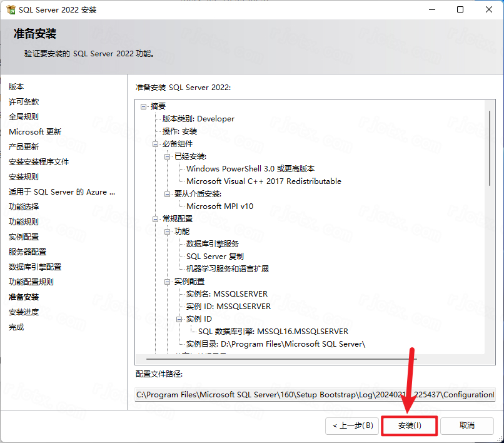504x443 pixels.
Task: Select Microsoft 更新 step in sidebar
Action: pyautogui.click(x=35, y=132)
